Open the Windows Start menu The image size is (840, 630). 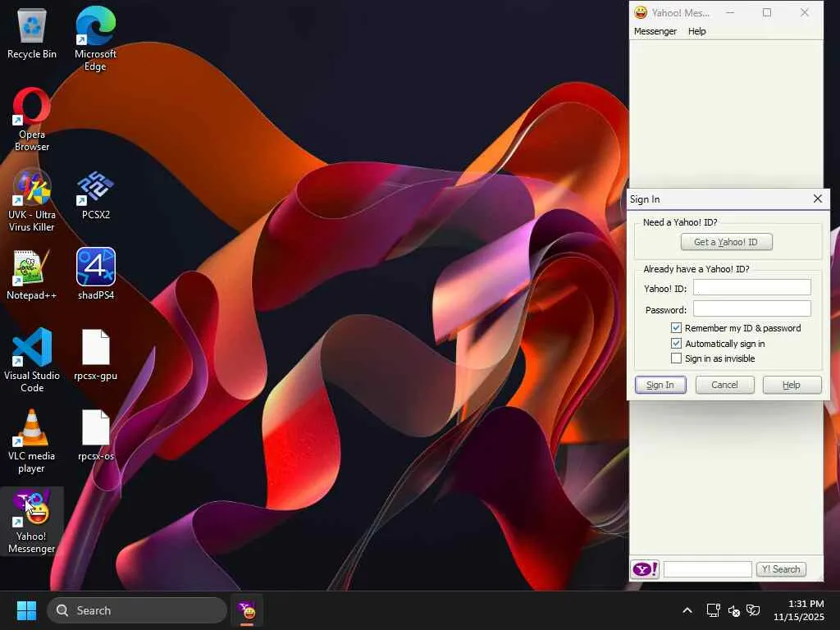[26, 610]
